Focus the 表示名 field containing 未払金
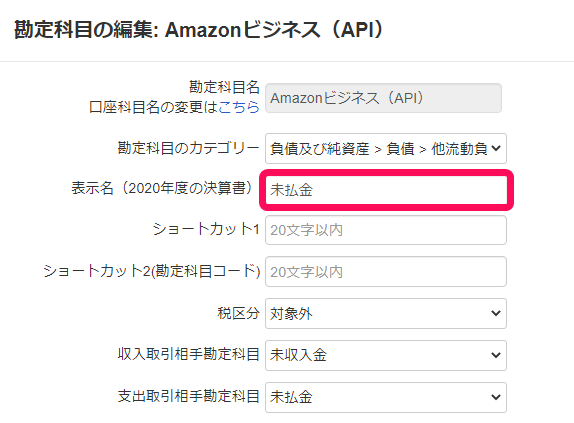 (387, 190)
